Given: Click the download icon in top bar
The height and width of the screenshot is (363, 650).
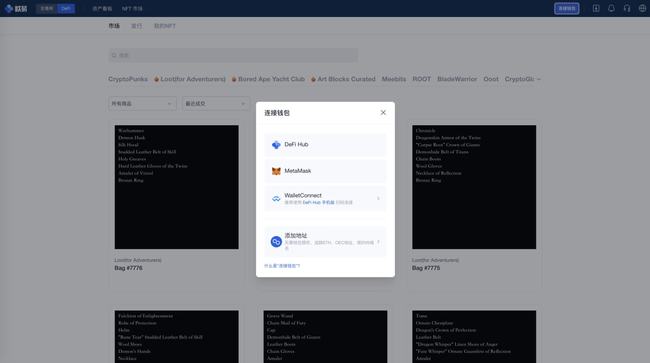Looking at the screenshot, I should pos(596,8).
